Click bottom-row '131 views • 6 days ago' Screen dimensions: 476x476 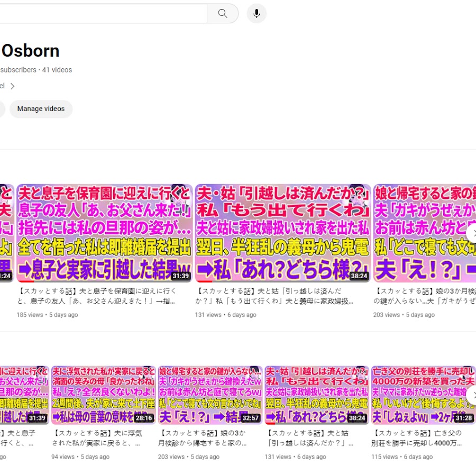[x=295, y=457]
